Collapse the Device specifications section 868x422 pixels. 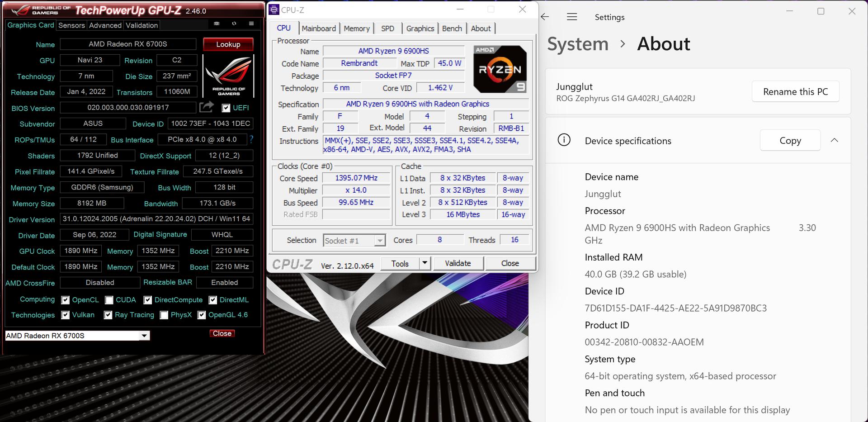(835, 140)
